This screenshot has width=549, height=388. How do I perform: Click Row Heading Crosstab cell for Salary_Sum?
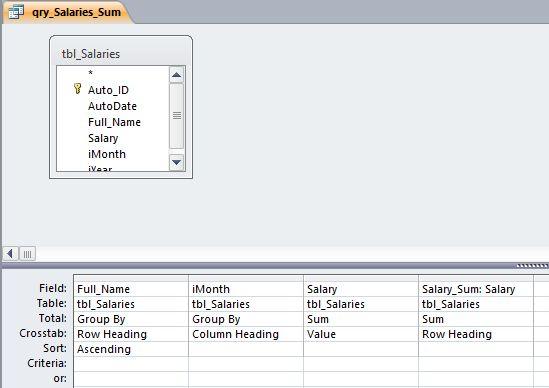pos(476,334)
